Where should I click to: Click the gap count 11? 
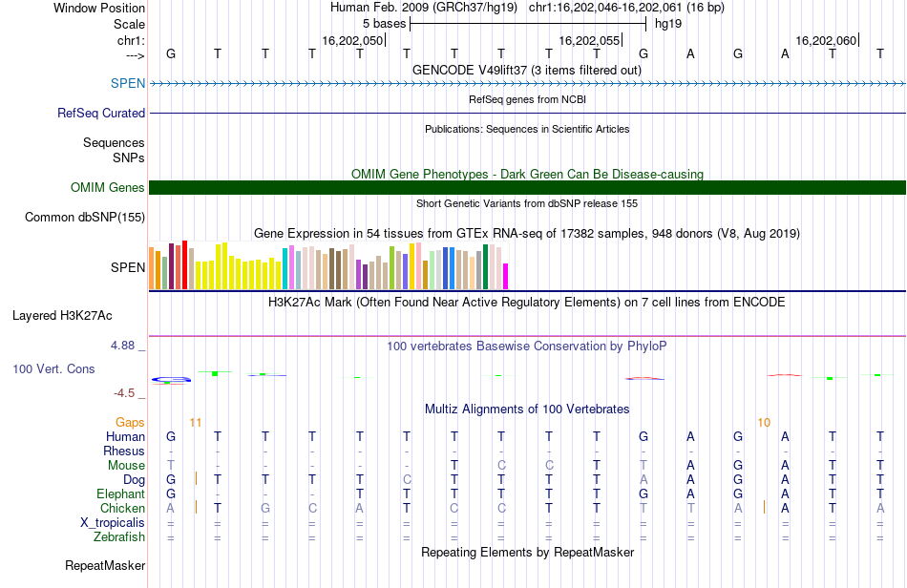[196, 423]
